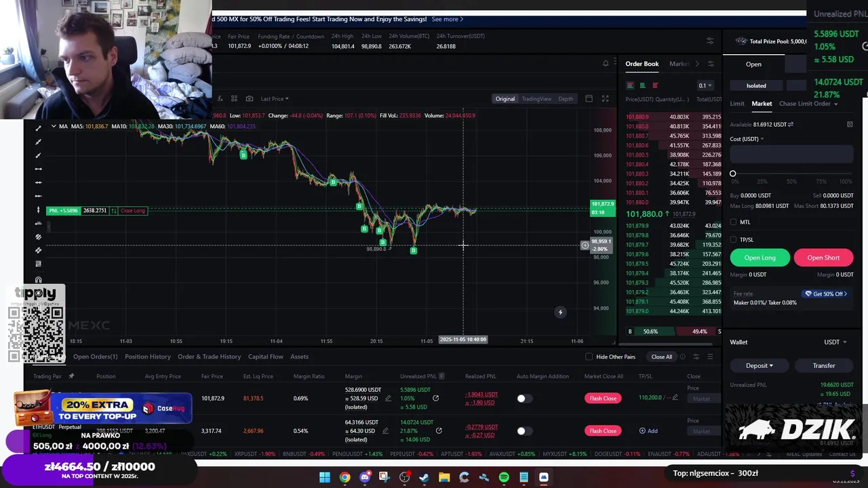Screen dimensions: 868x488
Task: Open Discord from the taskbar
Action: pos(365,478)
